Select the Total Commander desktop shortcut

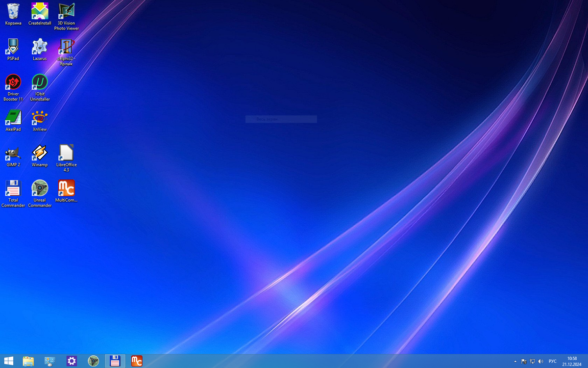tap(13, 193)
